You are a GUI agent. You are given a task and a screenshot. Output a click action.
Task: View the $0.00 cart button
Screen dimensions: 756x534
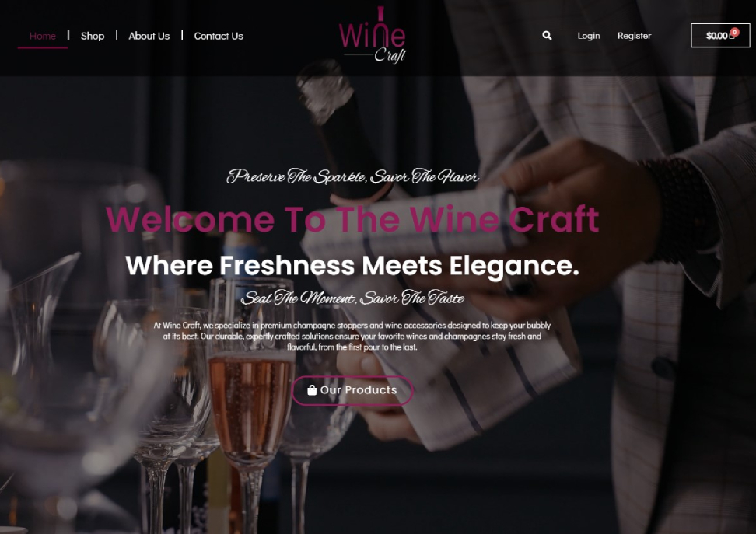coord(720,36)
